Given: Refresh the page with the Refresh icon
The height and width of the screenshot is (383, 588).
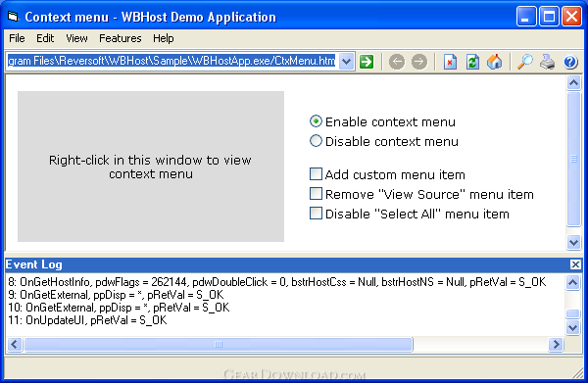Looking at the screenshot, I should 472,62.
